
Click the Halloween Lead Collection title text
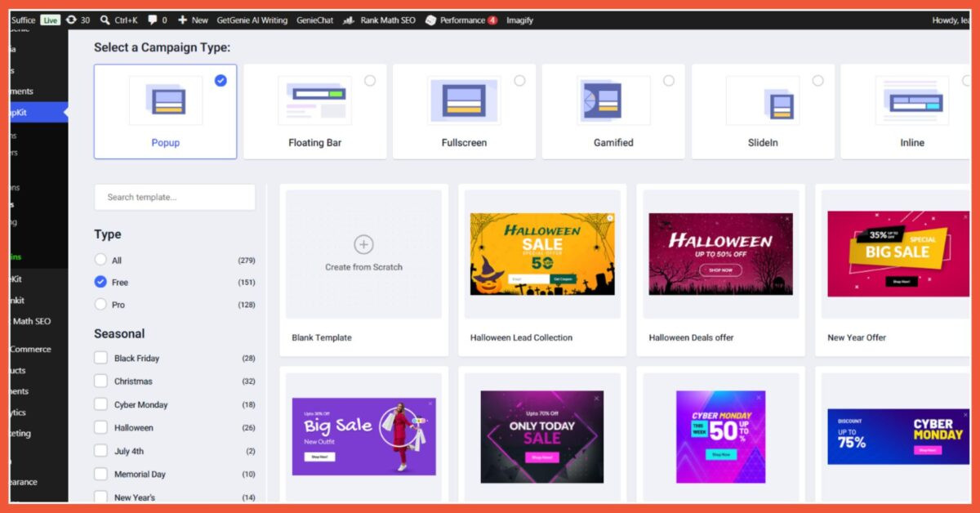click(x=521, y=337)
